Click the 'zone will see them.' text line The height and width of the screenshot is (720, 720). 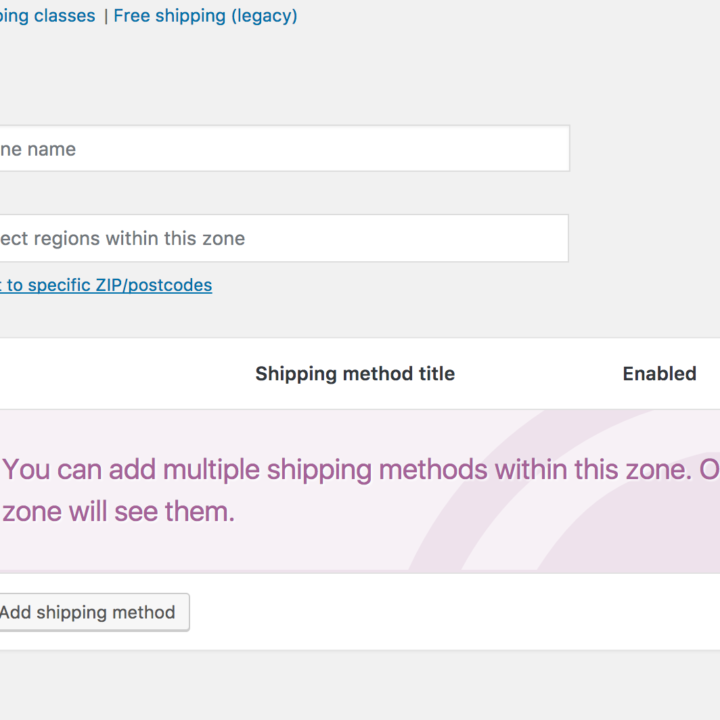tap(118, 512)
